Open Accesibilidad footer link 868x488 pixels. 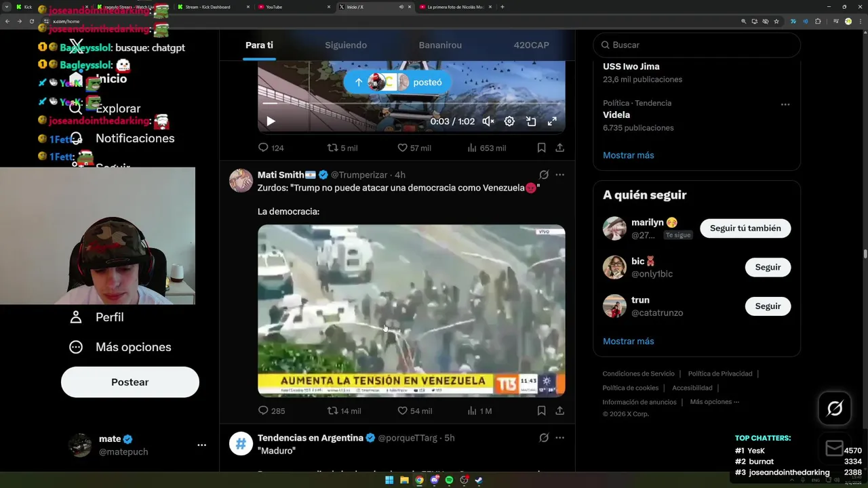pyautogui.click(x=692, y=388)
